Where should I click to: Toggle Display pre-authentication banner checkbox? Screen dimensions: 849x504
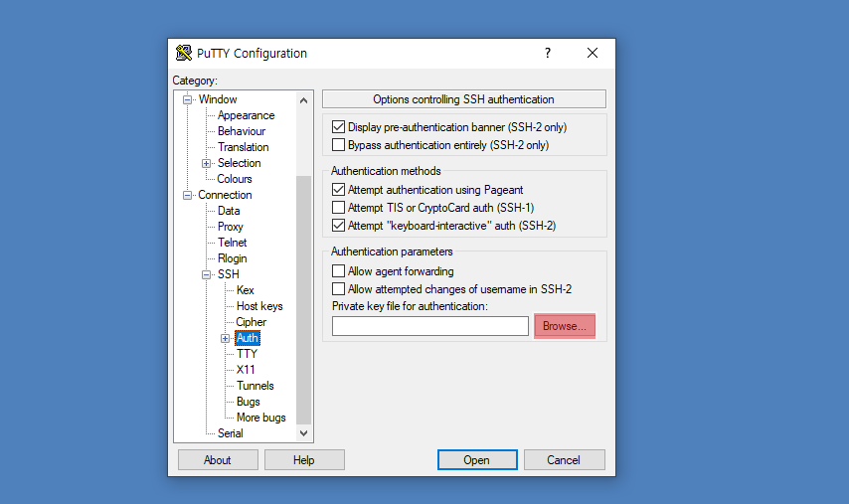[x=338, y=127]
